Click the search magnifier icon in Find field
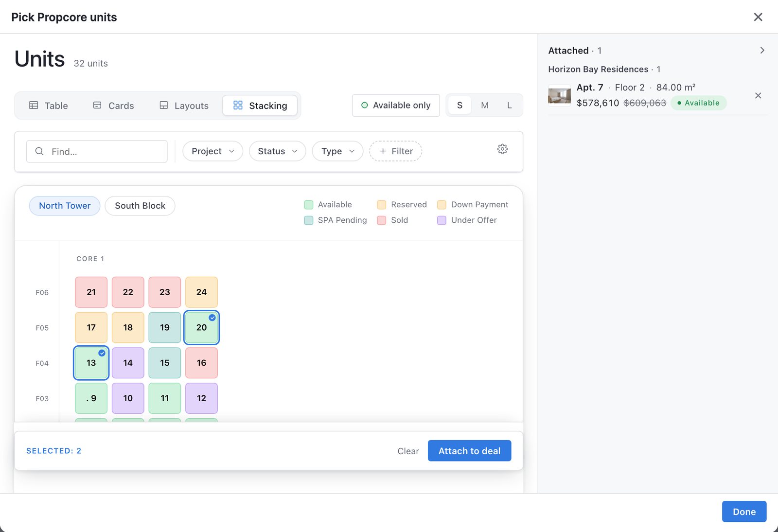778x532 pixels. [39, 151]
